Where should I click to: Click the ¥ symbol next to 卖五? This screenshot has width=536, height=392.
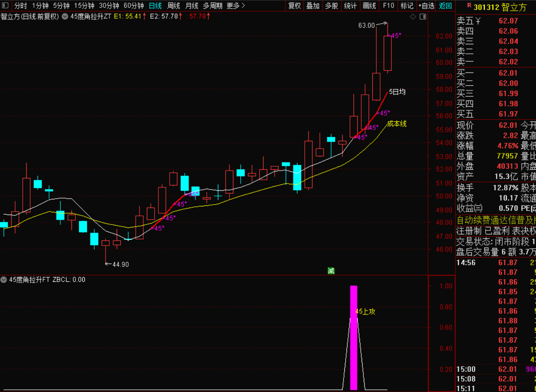click(x=477, y=21)
